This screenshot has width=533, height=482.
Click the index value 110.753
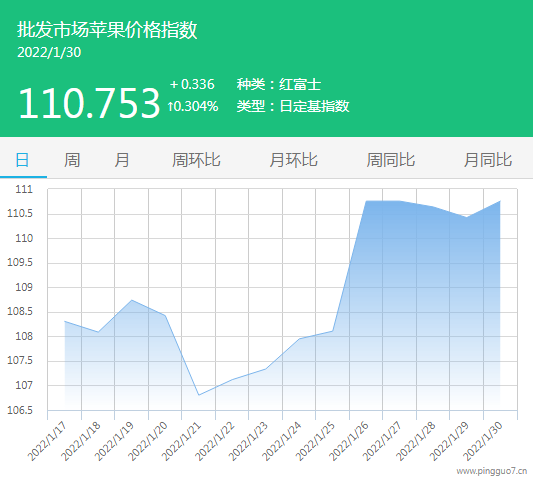click(89, 103)
